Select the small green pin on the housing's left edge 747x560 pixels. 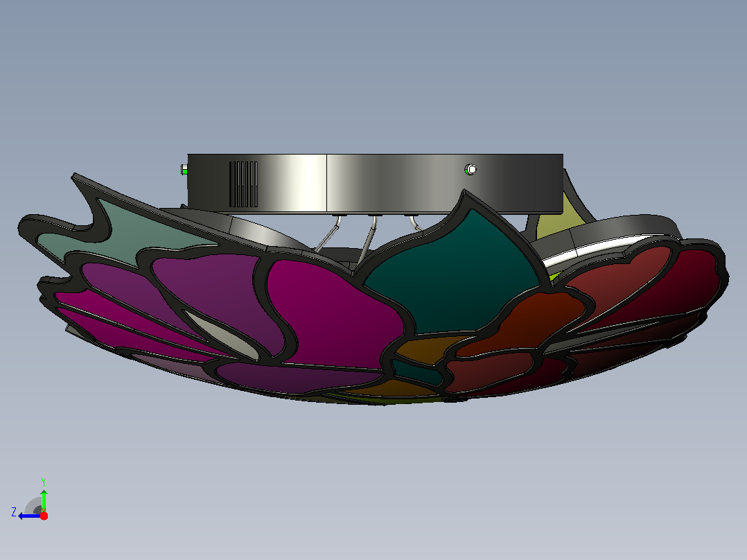coord(184,169)
